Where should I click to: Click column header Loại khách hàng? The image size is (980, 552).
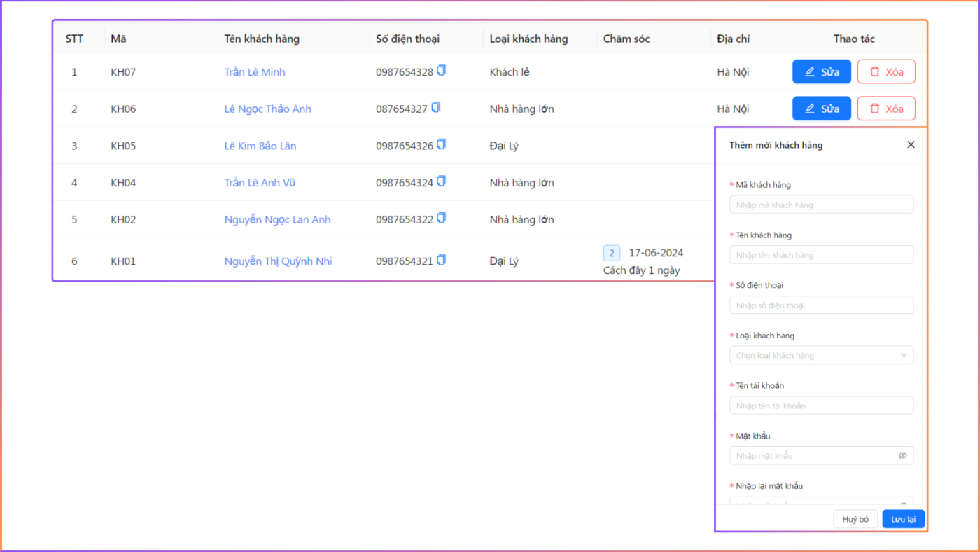(528, 39)
